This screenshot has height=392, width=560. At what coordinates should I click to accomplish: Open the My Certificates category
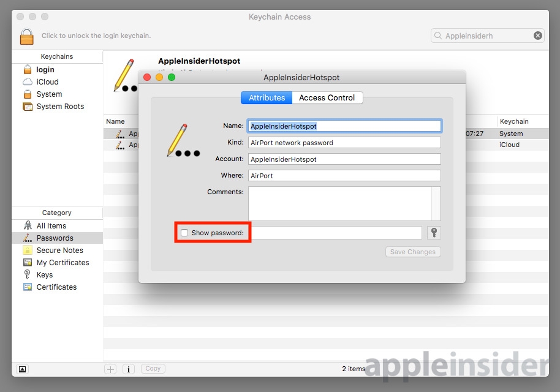click(62, 263)
